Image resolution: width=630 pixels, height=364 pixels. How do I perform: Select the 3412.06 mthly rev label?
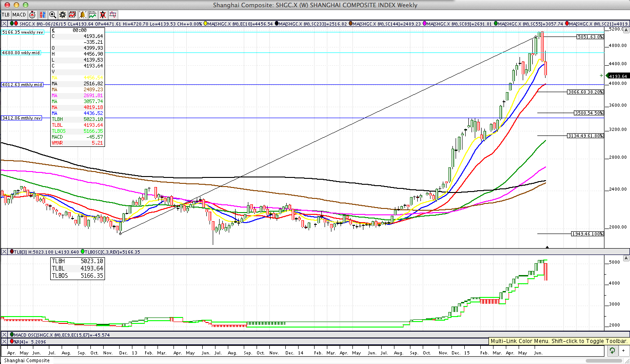22,118
